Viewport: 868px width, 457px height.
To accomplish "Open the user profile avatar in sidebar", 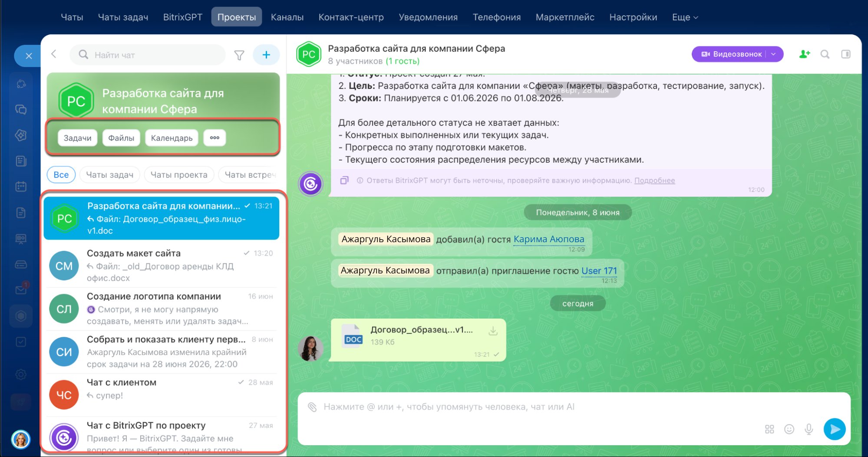I will click(x=21, y=440).
